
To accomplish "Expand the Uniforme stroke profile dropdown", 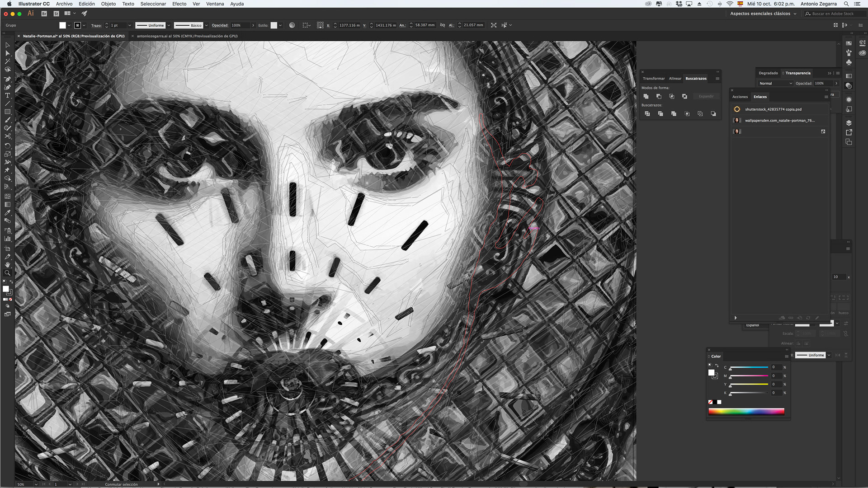I will pos(169,25).
